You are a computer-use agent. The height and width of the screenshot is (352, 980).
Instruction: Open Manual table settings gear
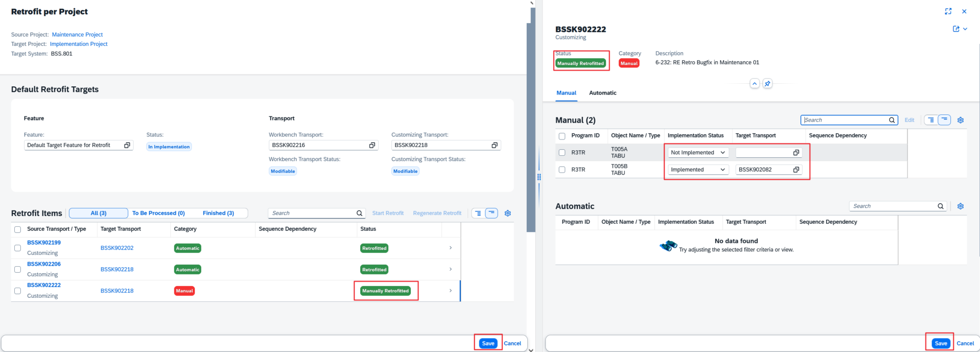tap(960, 120)
